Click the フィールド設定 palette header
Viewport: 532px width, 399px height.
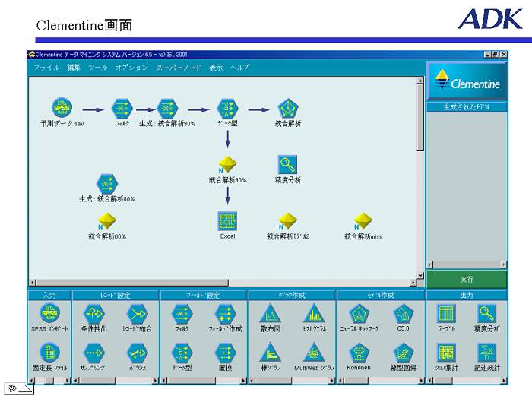203,295
